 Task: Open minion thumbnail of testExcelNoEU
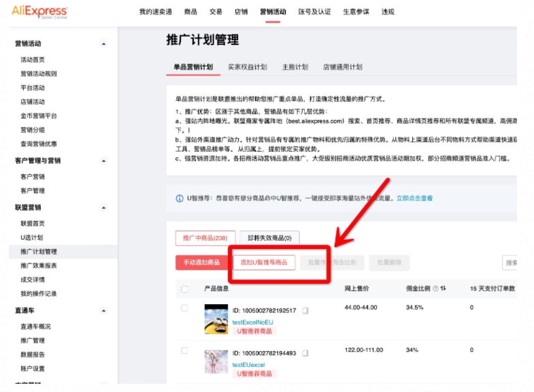(216, 319)
